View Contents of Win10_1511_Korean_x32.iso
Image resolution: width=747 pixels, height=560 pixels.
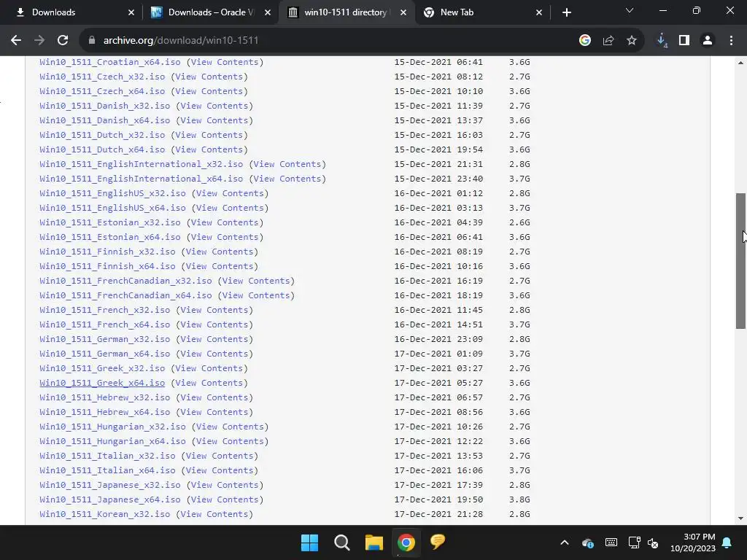(x=214, y=514)
